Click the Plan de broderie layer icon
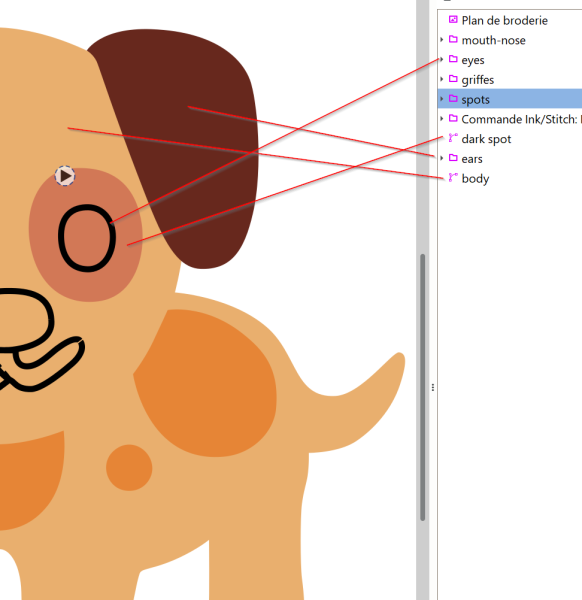This screenshot has width=582, height=600. [453, 20]
